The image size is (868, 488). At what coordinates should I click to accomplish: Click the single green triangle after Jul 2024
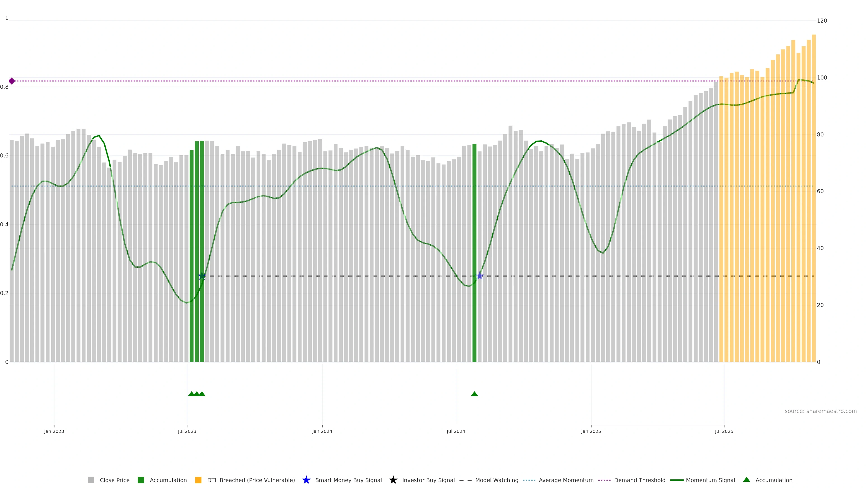(x=474, y=394)
